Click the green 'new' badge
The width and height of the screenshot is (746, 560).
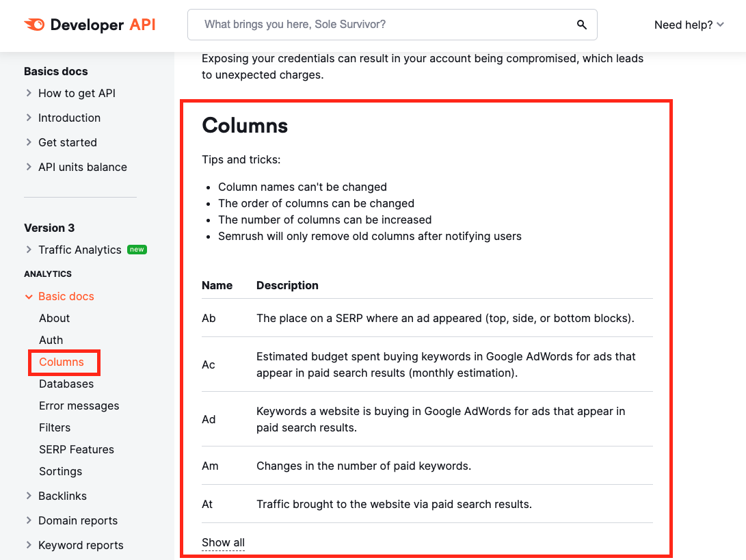pyautogui.click(x=137, y=250)
